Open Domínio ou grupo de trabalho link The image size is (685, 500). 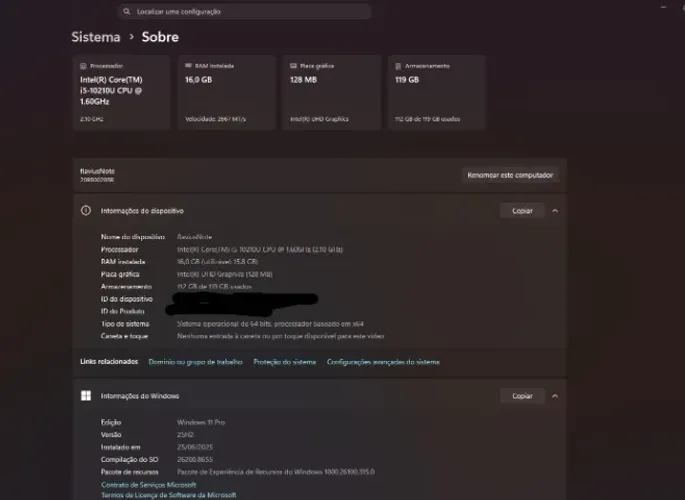click(x=195, y=362)
